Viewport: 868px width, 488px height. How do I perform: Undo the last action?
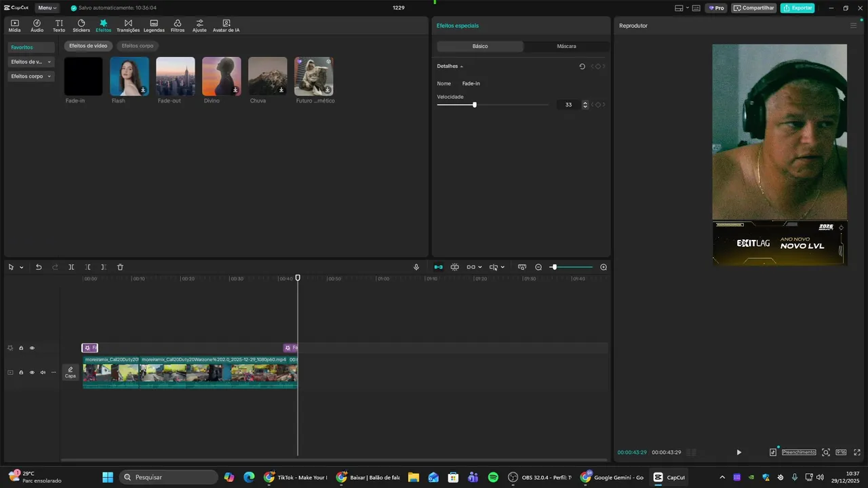tap(39, 267)
